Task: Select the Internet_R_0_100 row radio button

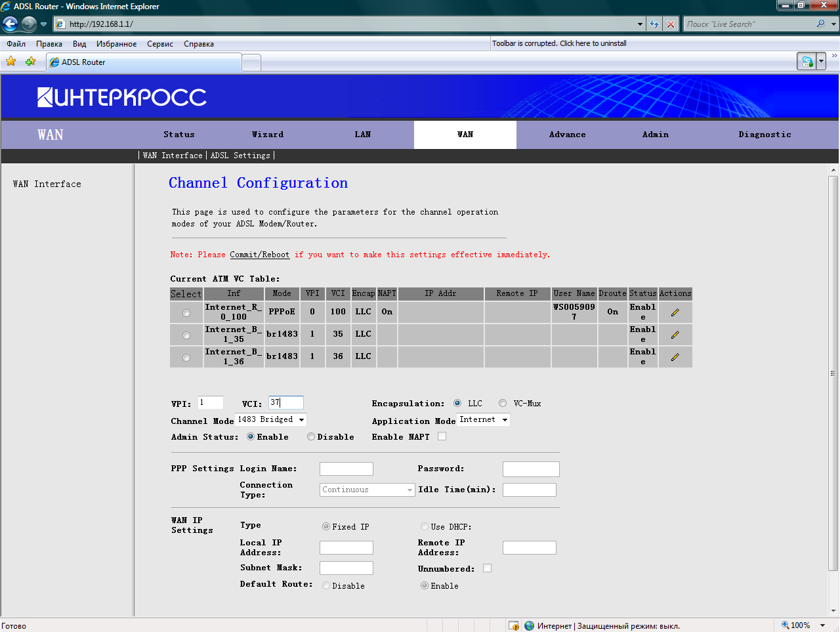Action: (x=186, y=313)
